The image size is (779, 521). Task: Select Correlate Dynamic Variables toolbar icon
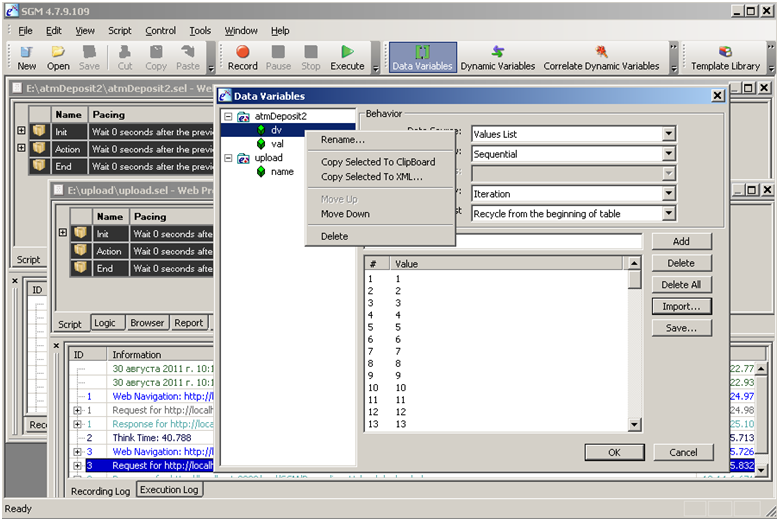coord(601,57)
